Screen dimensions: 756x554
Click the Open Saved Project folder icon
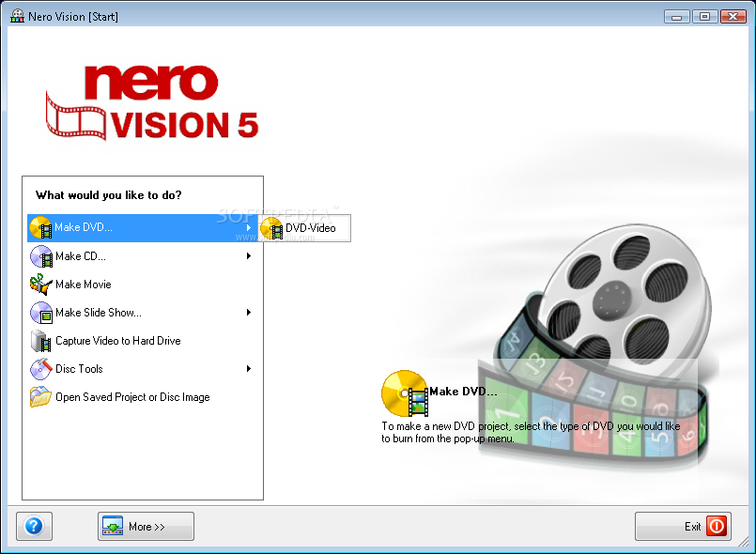pyautogui.click(x=40, y=397)
